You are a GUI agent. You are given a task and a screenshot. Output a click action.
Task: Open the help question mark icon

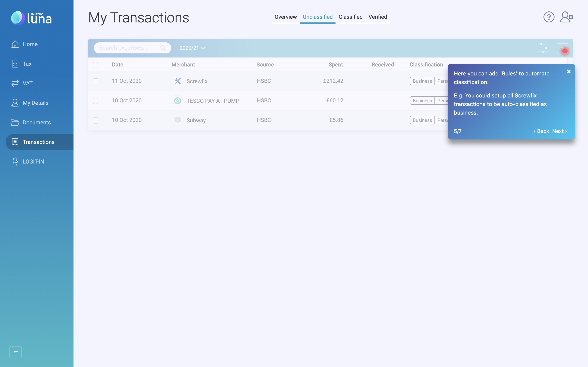(x=549, y=17)
